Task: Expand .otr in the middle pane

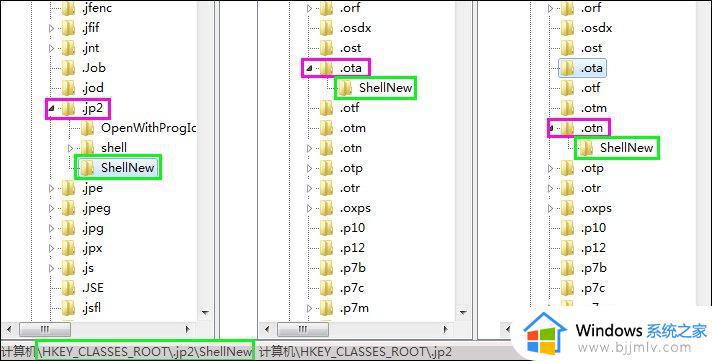Action: coord(310,188)
